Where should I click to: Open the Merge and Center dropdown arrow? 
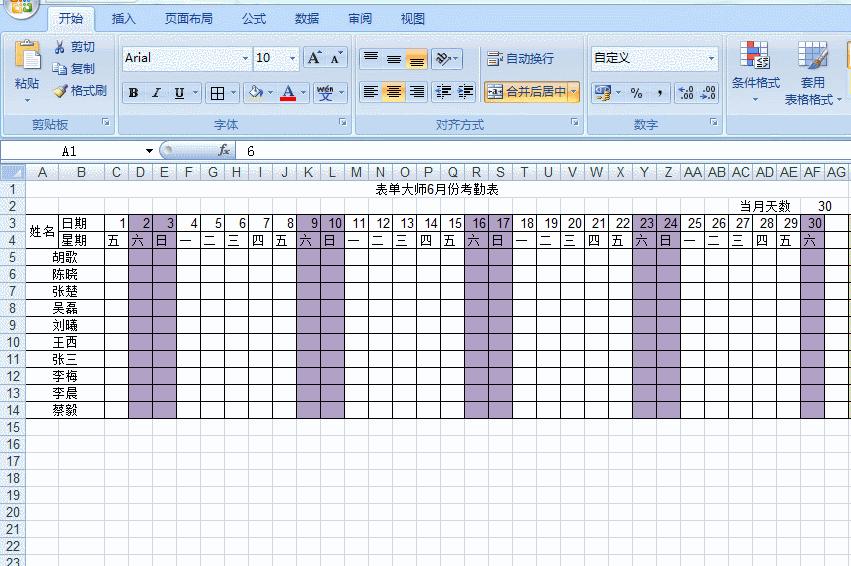[x=574, y=92]
